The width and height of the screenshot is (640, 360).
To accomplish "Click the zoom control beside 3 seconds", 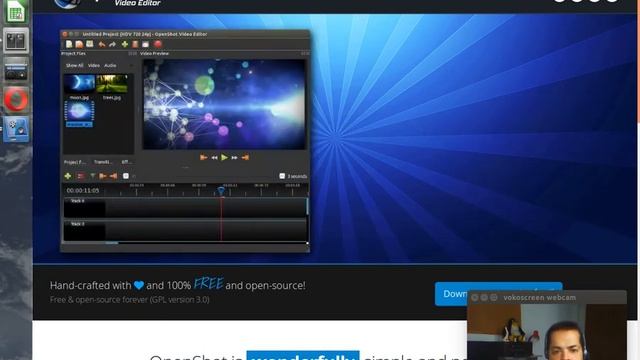I will pos(282,176).
